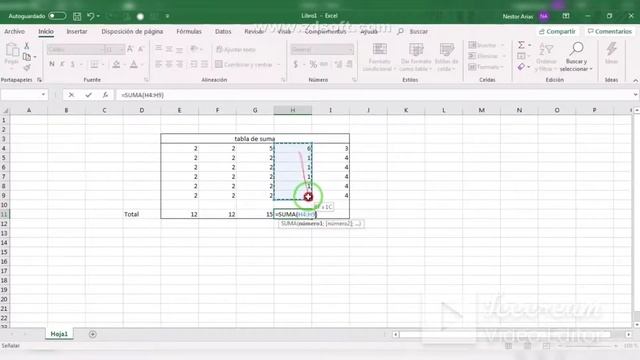Viewport: 640px width, 360px height.
Task: Click the font color A icon
Action: (133, 64)
